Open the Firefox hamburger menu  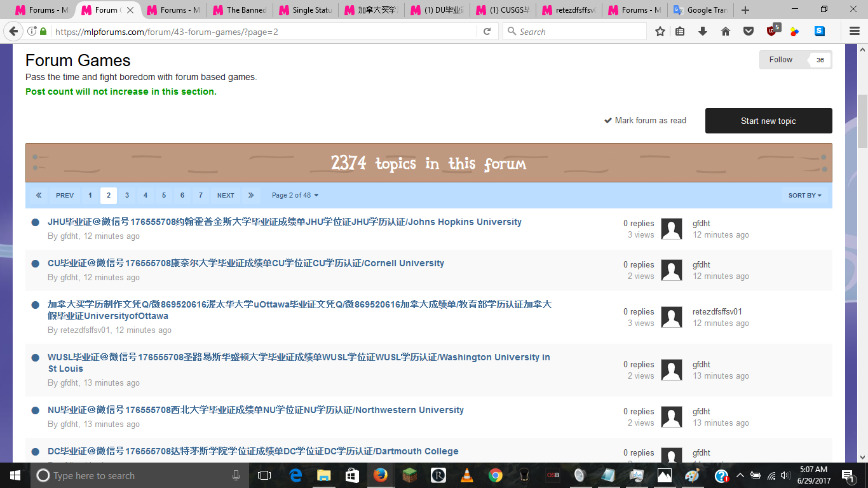[855, 31]
